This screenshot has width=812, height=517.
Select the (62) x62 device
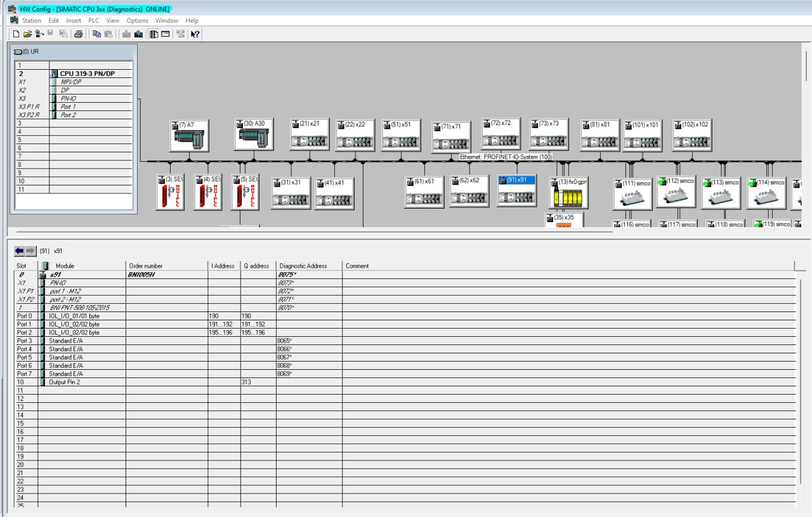coord(469,191)
